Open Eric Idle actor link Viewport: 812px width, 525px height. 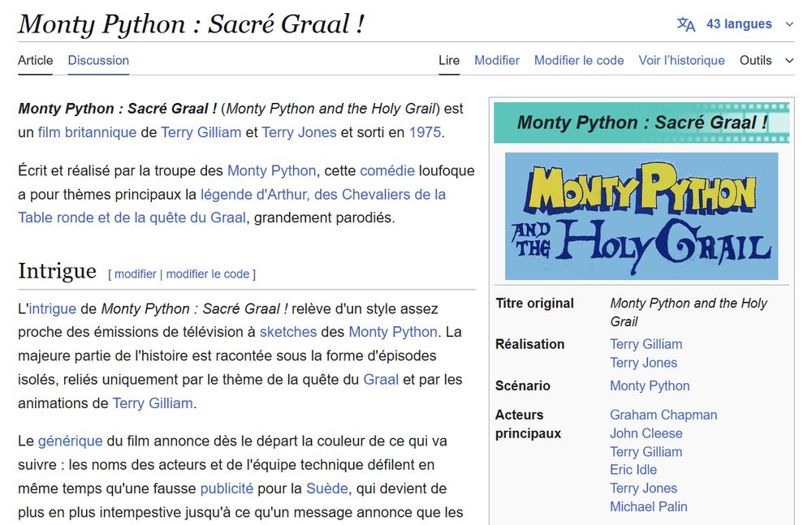633,470
